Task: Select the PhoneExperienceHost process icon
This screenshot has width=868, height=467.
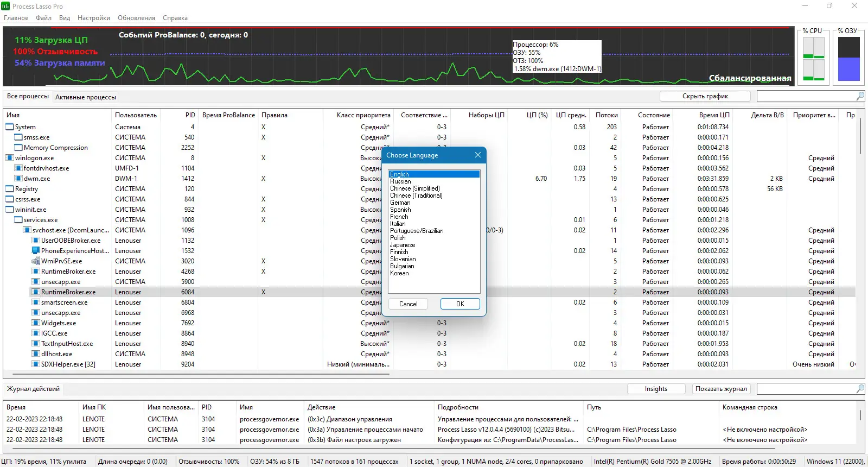Action: coord(36,251)
